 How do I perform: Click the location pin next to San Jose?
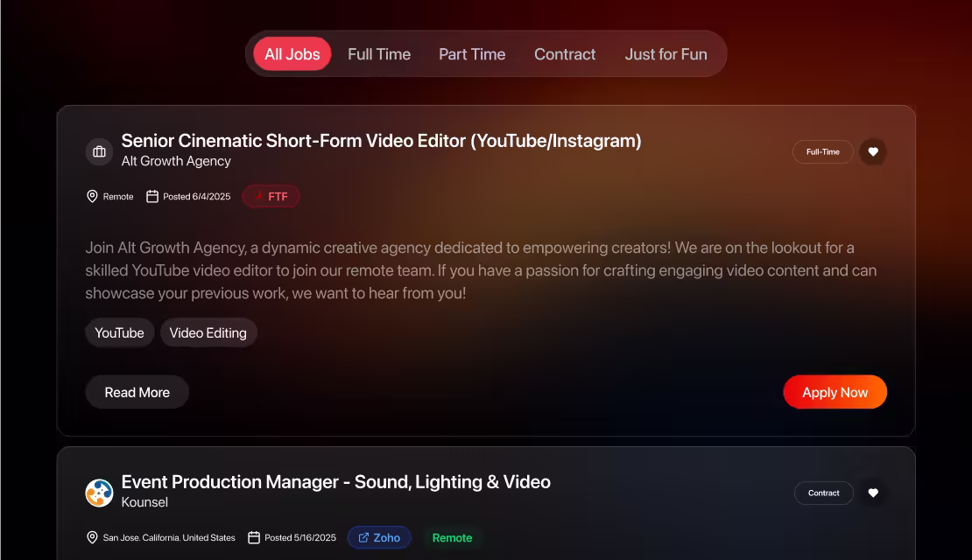[x=93, y=537]
